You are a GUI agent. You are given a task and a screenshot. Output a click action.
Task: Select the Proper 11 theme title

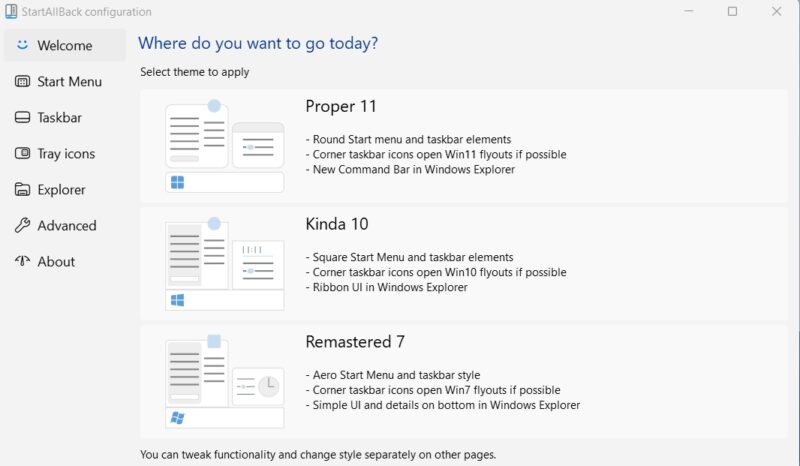(341, 106)
